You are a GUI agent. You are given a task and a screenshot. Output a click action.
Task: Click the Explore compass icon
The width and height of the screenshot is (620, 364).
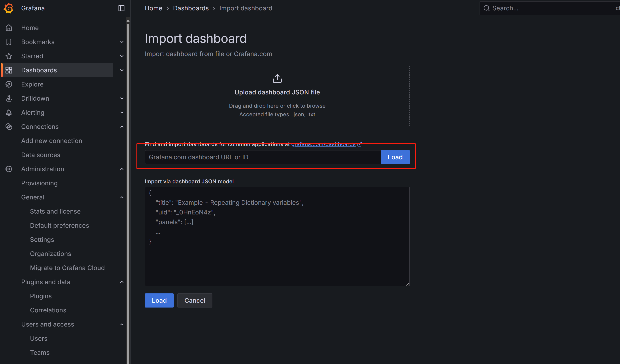coord(9,84)
